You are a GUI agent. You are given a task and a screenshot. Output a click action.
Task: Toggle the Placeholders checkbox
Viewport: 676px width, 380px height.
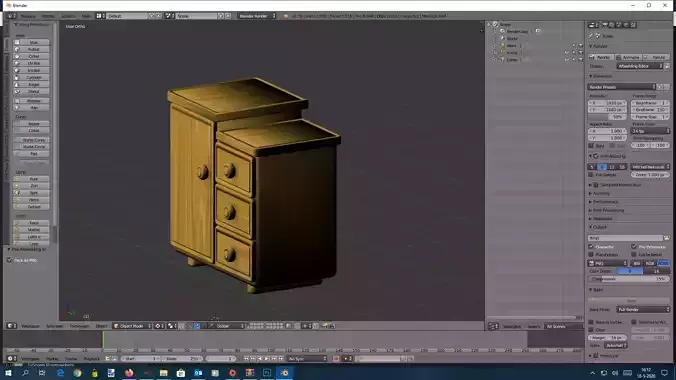(x=592, y=254)
